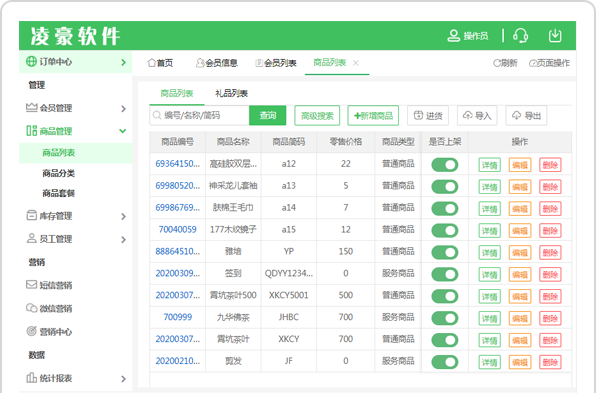The width and height of the screenshot is (596, 393).
Task: Toggle 上架 switch for JHBC row
Action: [445, 318]
